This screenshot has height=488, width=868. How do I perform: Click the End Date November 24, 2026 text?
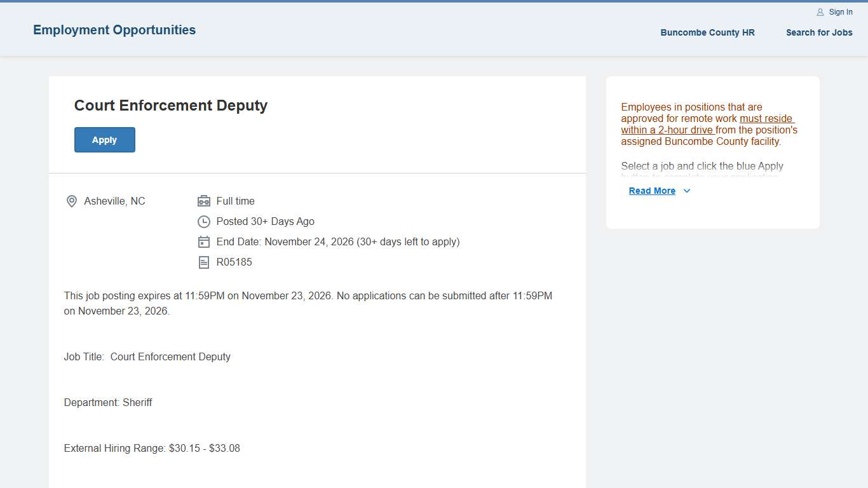pos(337,242)
